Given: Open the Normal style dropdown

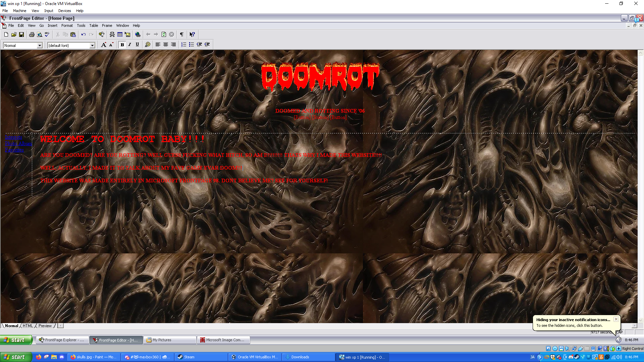Looking at the screenshot, I should (x=40, y=46).
